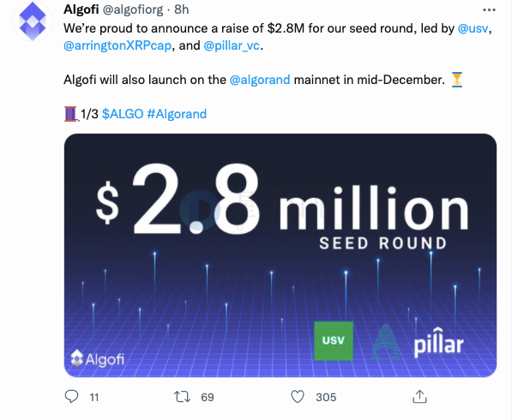
Task: Click the pillar logo in image
Action: click(418, 342)
